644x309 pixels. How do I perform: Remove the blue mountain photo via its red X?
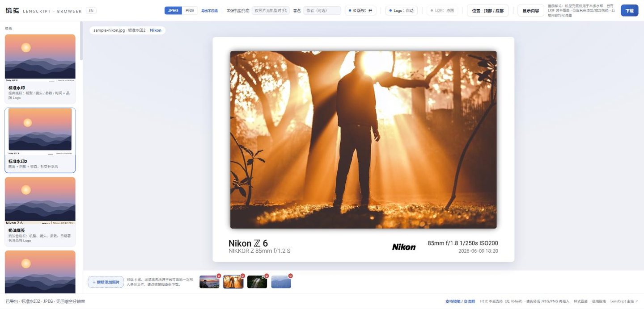[x=290, y=276]
